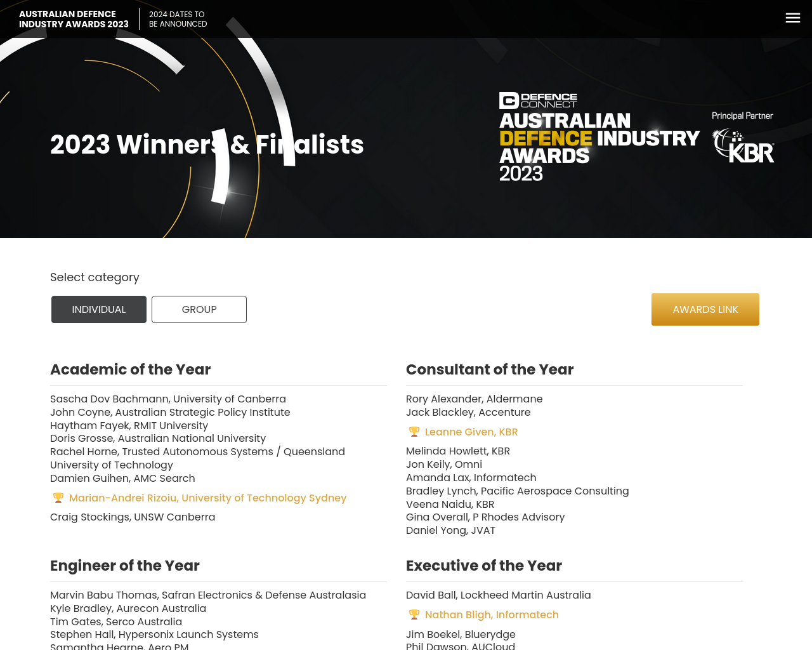Click the Defence Connect awards logo
This screenshot has height=650, width=812.
(599, 137)
